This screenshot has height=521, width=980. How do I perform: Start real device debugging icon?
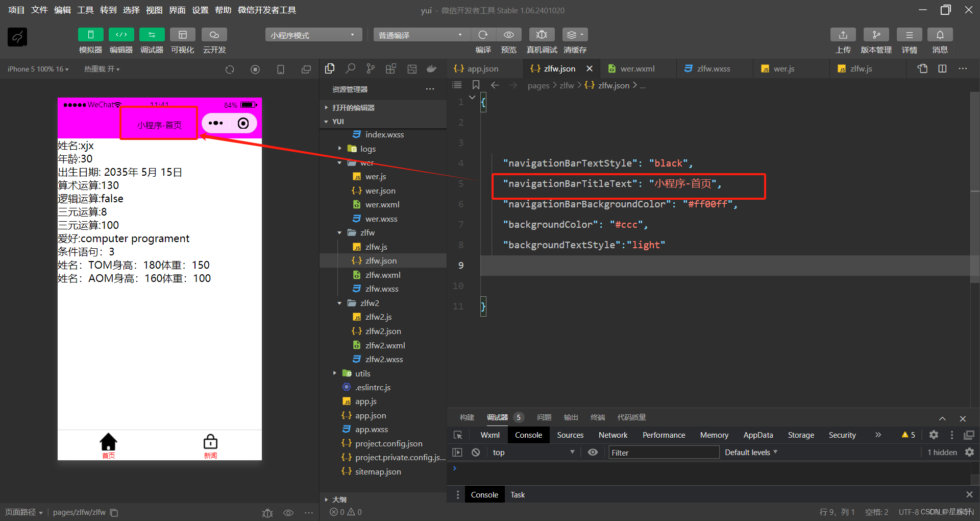click(x=542, y=35)
